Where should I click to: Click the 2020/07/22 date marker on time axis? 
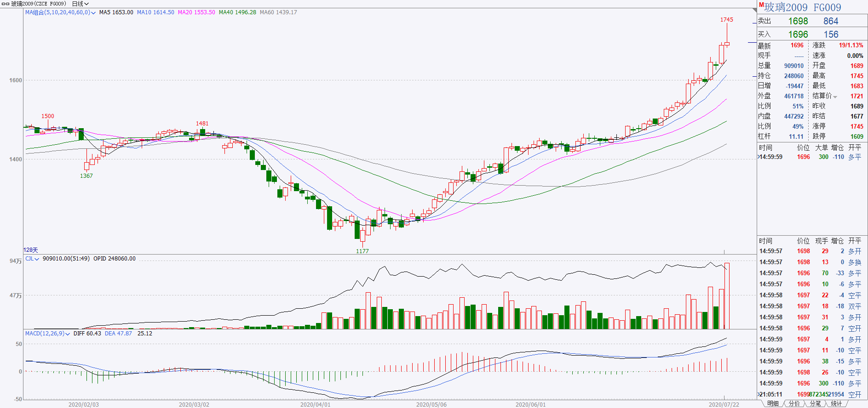click(x=724, y=405)
